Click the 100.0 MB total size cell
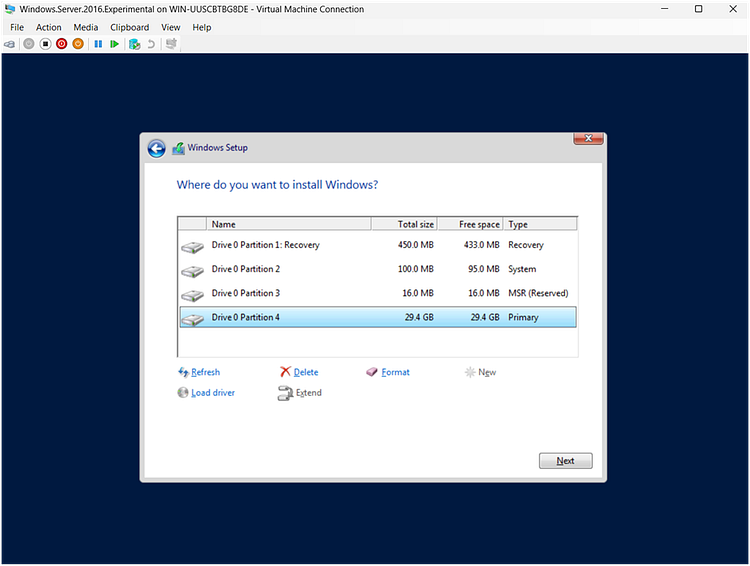The image size is (750, 566). pos(416,269)
